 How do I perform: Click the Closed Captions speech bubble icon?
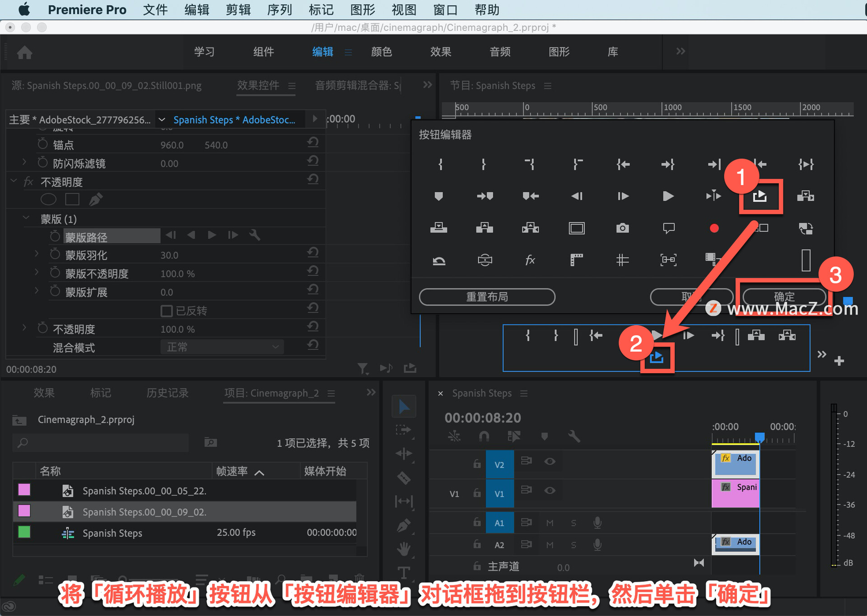tap(668, 228)
